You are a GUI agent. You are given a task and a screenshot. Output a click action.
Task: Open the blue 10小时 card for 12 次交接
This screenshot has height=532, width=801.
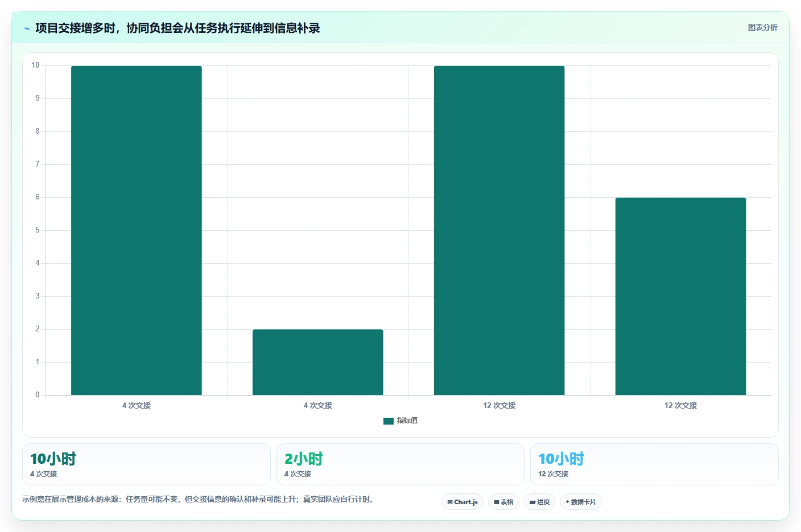click(x=654, y=464)
